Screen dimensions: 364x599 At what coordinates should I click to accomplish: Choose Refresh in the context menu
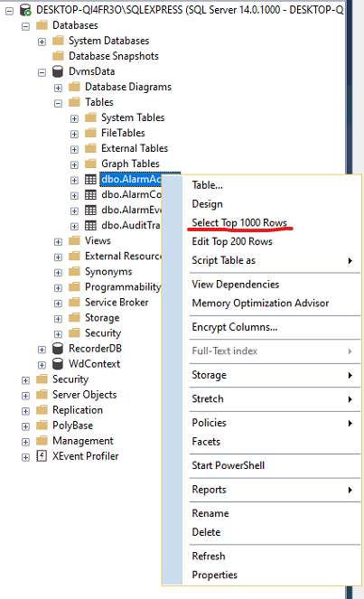pos(208,557)
